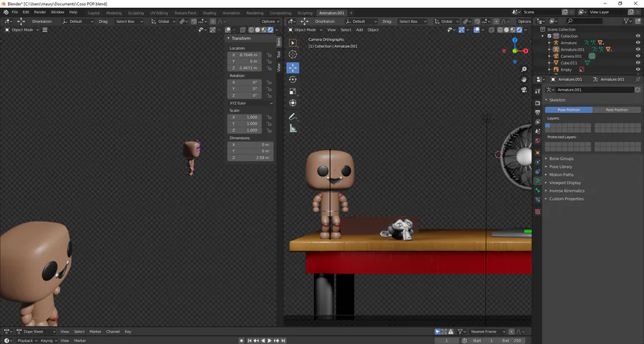
Task: Open the World properties tab icon
Action: (x=537, y=141)
